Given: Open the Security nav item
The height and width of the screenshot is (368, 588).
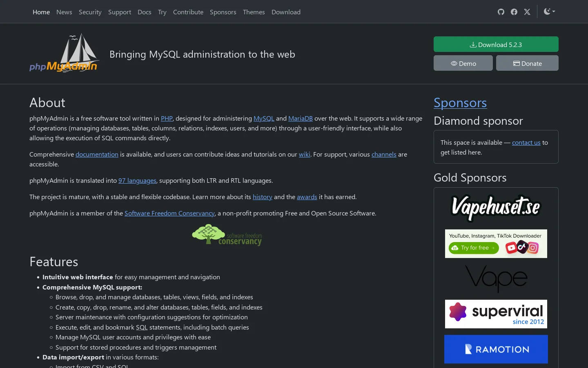Looking at the screenshot, I should (90, 12).
